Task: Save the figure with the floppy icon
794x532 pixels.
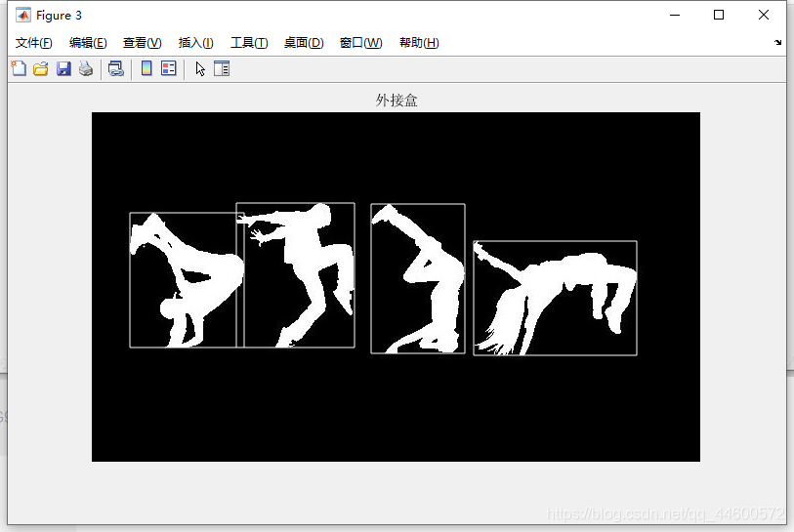Action: click(x=63, y=68)
